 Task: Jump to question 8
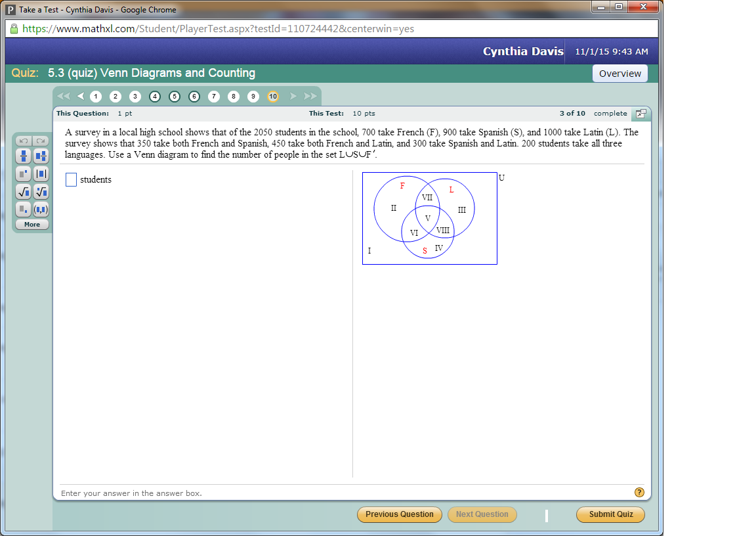tap(233, 96)
